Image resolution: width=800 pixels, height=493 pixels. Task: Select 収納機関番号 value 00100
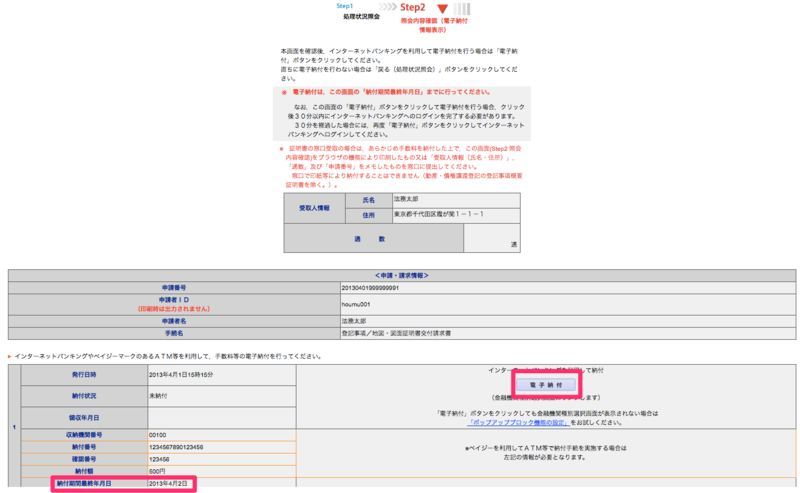(158, 435)
